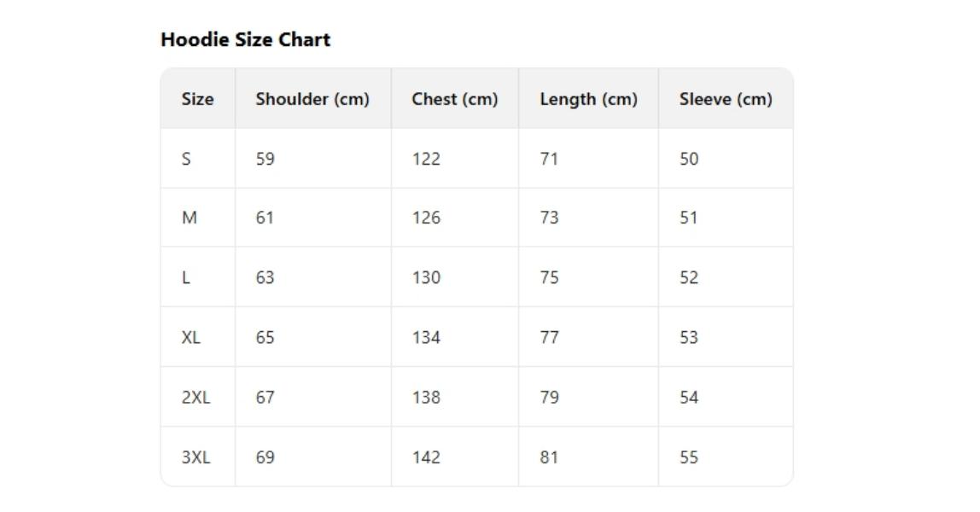Click length value 81 for size 3XL
Screen dimensions: 980x512
(549, 457)
